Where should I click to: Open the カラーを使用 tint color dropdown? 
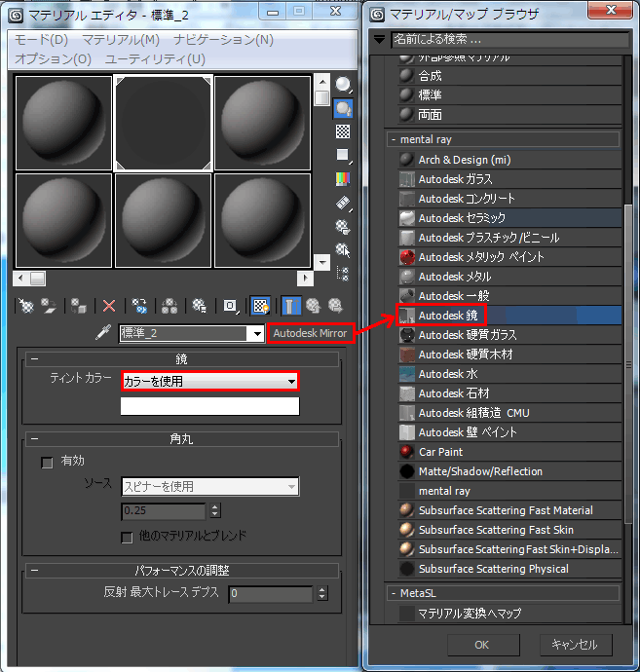[x=210, y=381]
